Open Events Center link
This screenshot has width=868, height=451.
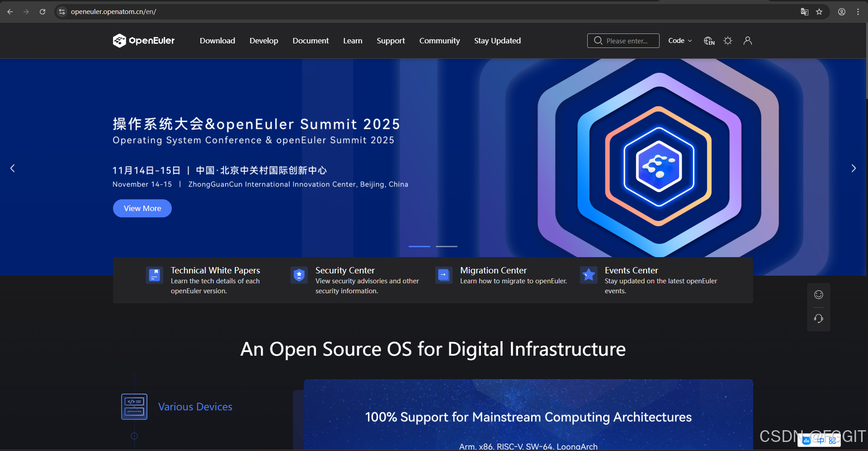coord(631,270)
